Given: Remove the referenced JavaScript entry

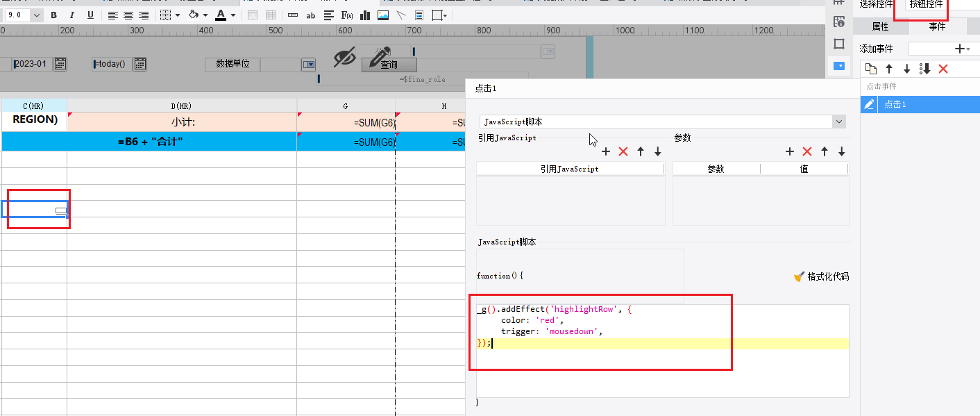Looking at the screenshot, I should pos(623,151).
